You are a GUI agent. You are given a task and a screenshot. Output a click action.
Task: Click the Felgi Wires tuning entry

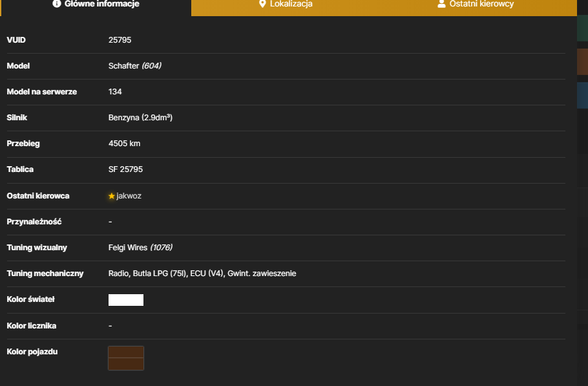[128, 248]
